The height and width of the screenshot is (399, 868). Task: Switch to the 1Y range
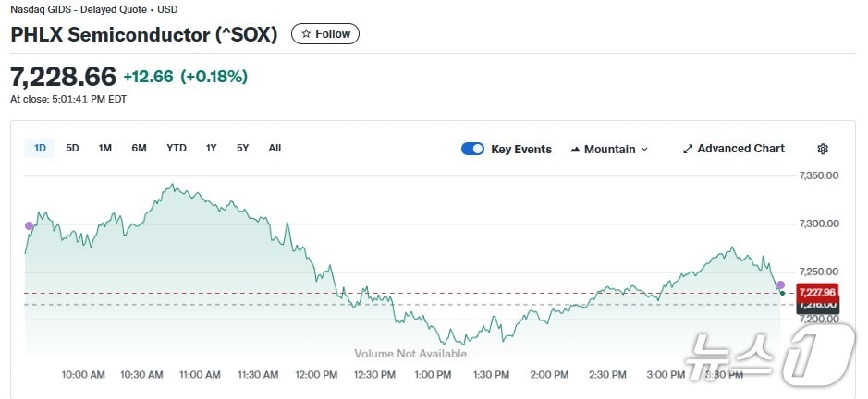pyautogui.click(x=212, y=148)
